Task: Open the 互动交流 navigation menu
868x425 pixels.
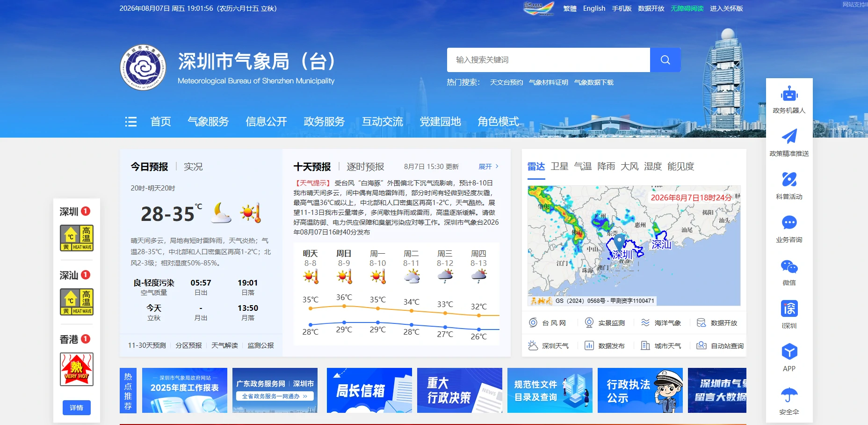Action: click(382, 122)
